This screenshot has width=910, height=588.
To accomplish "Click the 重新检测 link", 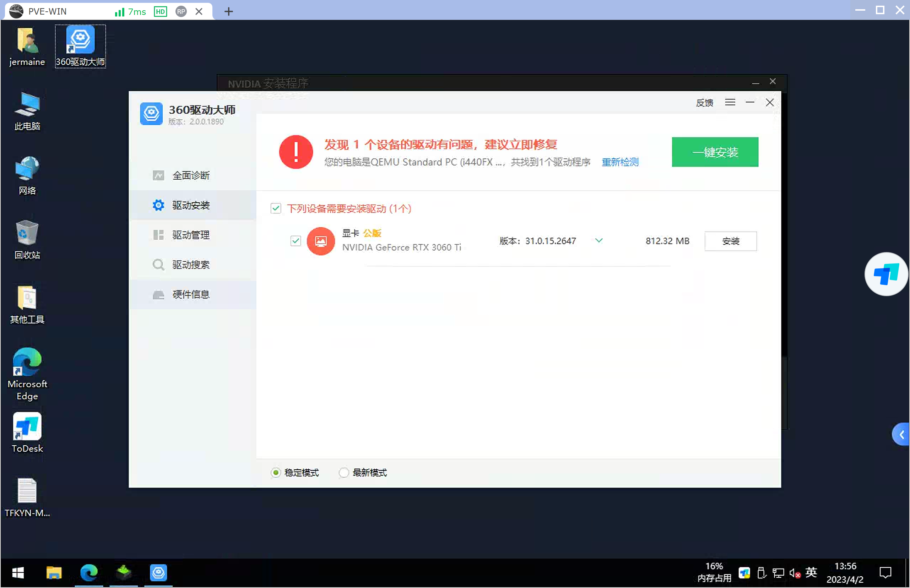I will (x=620, y=162).
